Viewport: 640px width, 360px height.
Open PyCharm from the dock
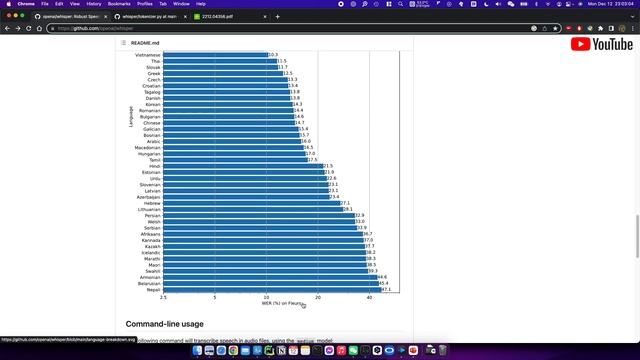269,350
